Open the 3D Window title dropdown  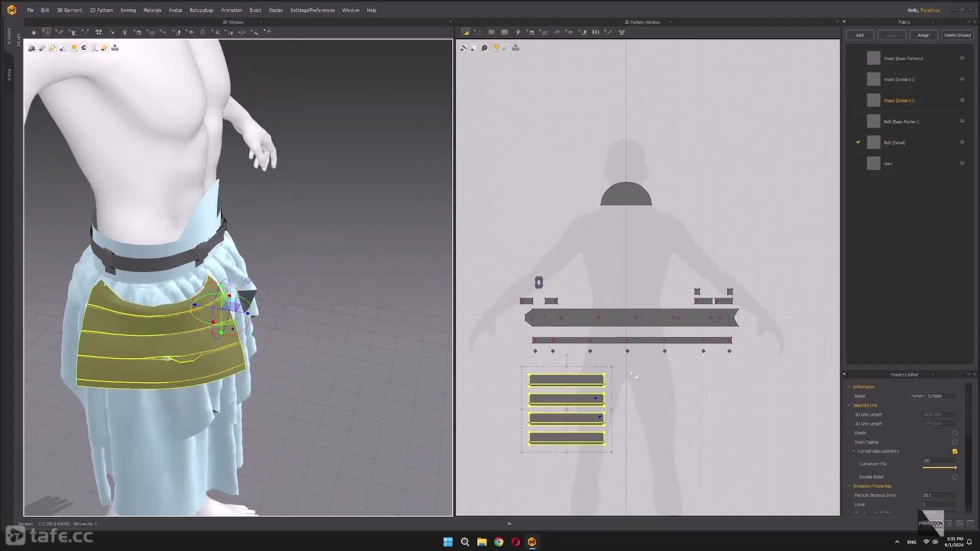(261, 22)
